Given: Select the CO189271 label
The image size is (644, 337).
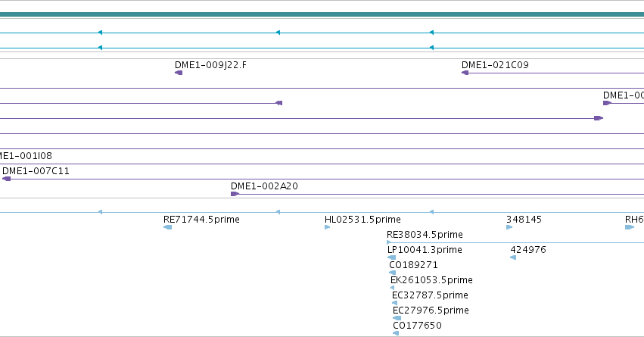Looking at the screenshot, I should pos(413,265).
